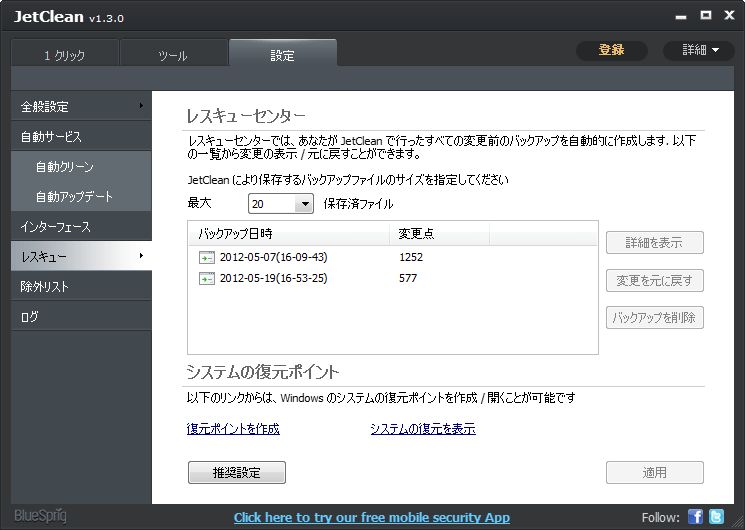Image resolution: width=745 pixels, height=530 pixels.
Task: Click the バックアップを削除 button
Action: 655,318
